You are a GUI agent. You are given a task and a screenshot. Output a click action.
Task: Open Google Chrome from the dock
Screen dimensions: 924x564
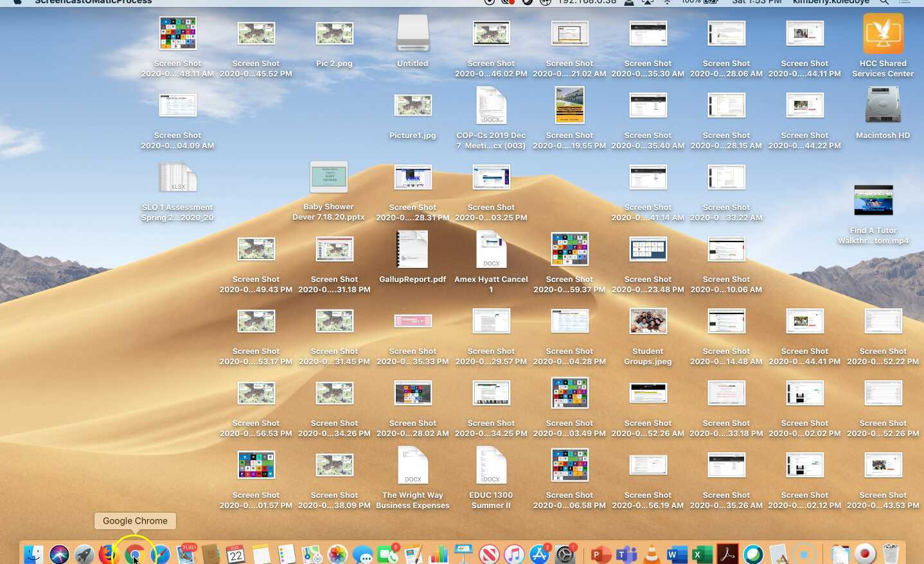click(135, 554)
